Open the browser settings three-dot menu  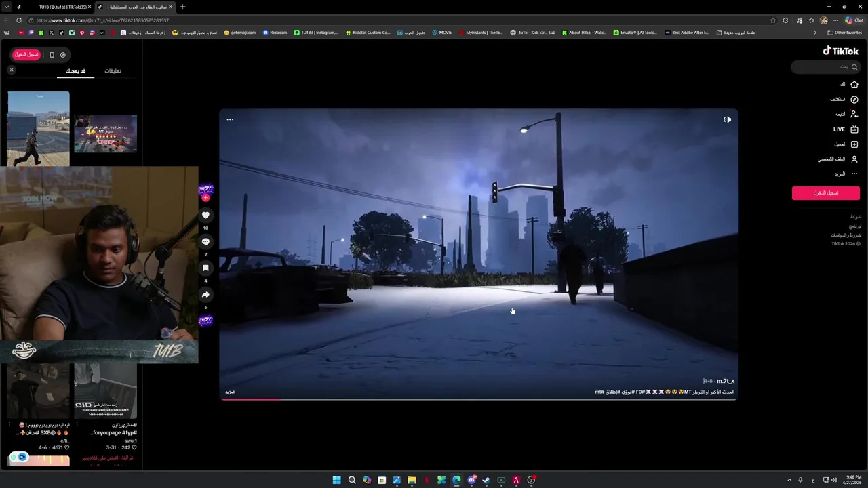click(836, 20)
